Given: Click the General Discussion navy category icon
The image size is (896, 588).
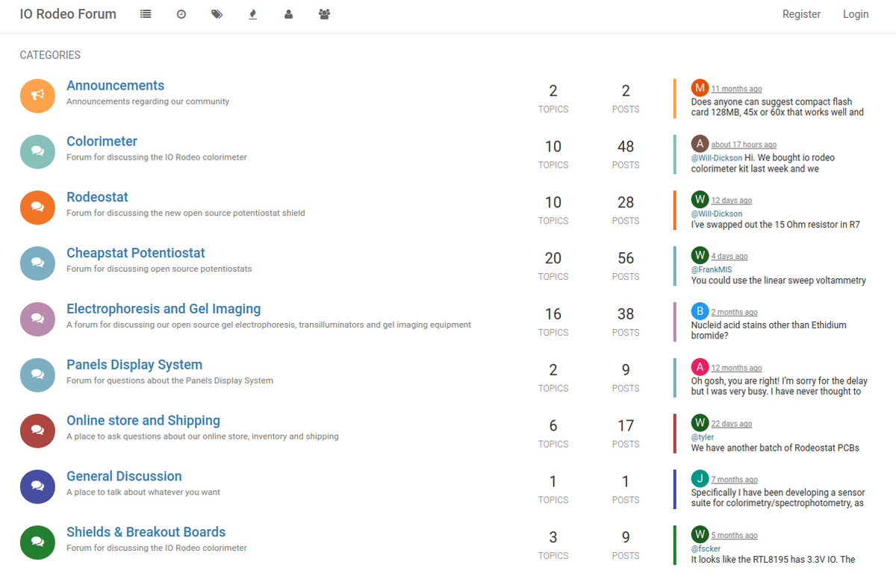Looking at the screenshot, I should (37, 486).
